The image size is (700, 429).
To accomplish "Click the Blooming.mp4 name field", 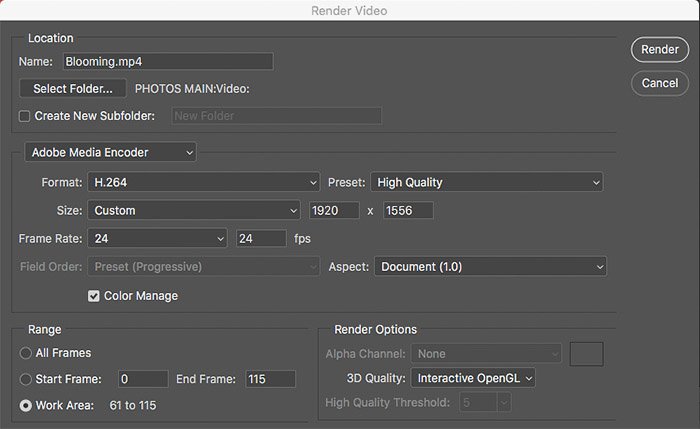I will 168,62.
